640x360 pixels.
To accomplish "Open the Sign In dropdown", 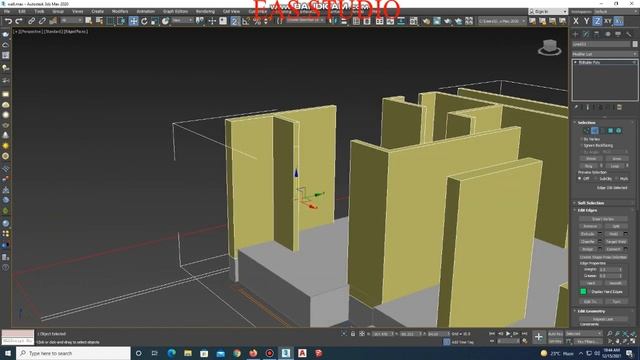I will click(547, 11).
